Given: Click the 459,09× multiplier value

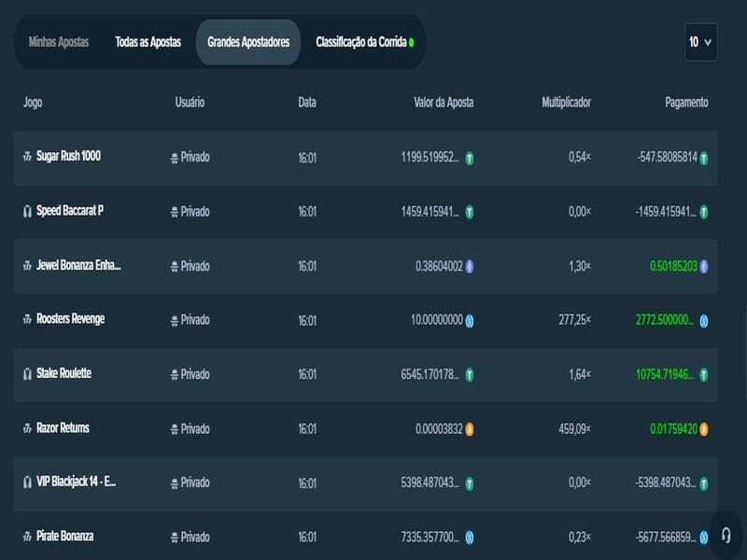Looking at the screenshot, I should pos(575,428).
